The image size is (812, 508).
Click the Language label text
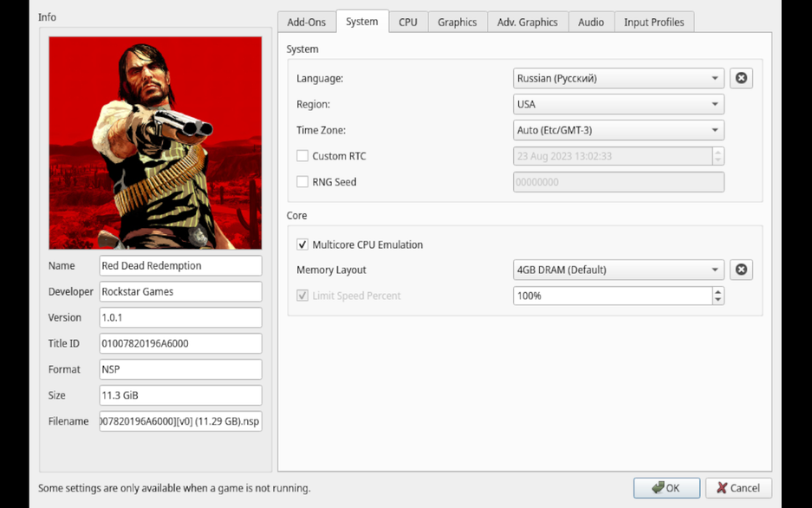[x=320, y=78]
